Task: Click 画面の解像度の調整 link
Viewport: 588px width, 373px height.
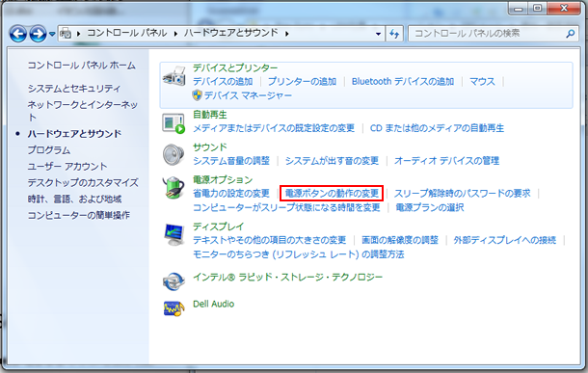Action: pos(400,240)
